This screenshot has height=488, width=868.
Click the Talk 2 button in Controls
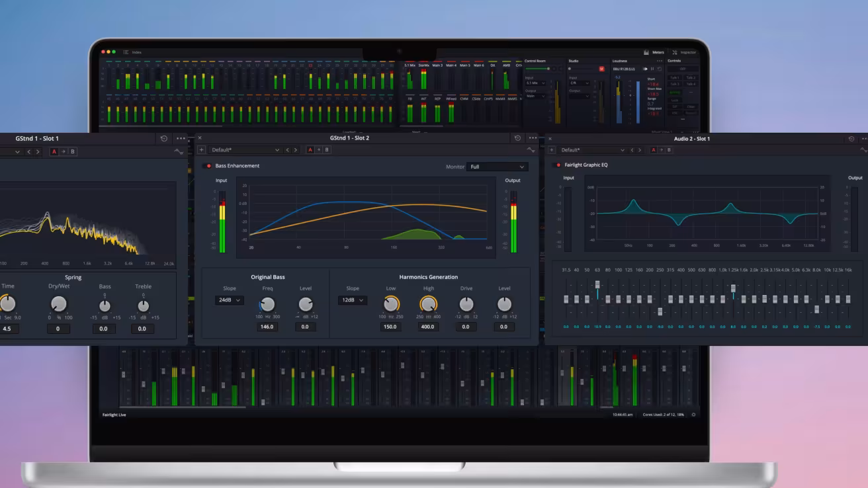(691, 78)
